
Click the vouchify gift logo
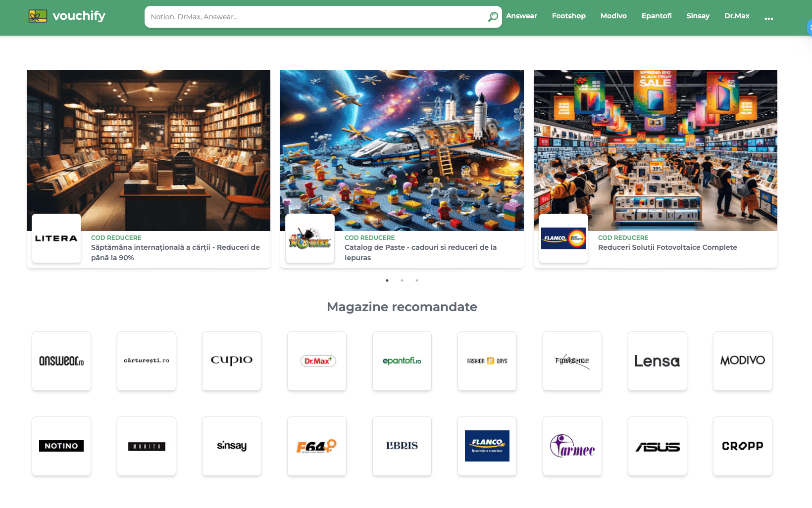click(38, 16)
